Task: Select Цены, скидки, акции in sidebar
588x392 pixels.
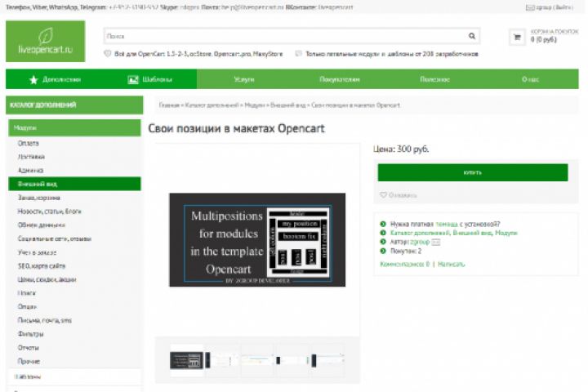Action: (47, 279)
